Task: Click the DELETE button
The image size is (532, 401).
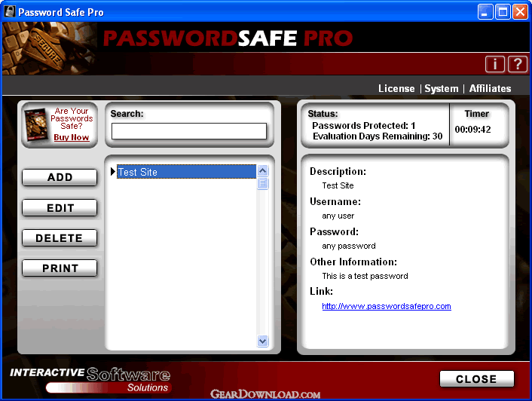Action: coord(60,238)
